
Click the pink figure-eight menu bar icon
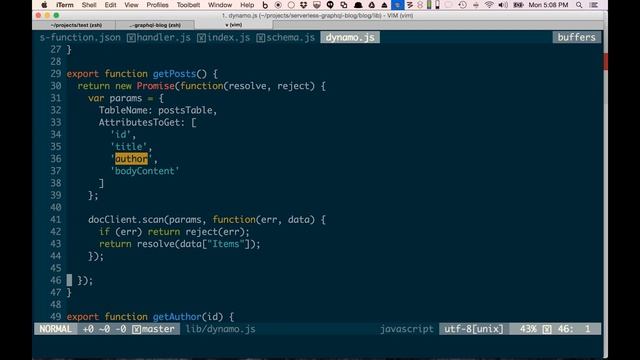click(420, 5)
